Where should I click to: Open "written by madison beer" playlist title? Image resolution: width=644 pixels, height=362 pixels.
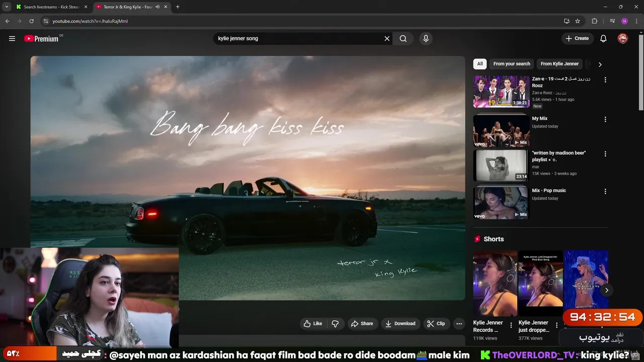(558, 156)
